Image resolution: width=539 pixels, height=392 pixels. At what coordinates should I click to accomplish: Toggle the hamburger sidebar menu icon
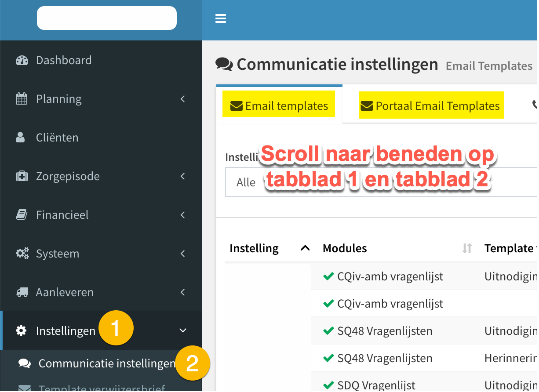click(220, 18)
